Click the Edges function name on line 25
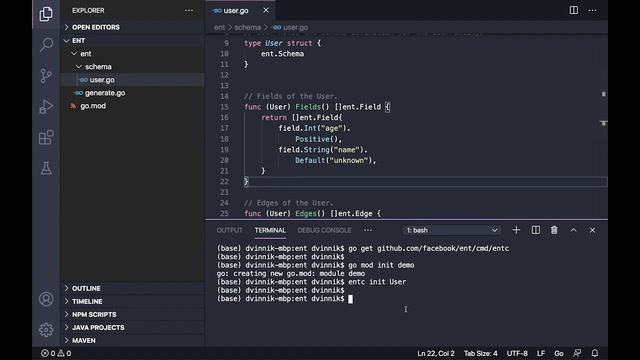Screen dimensions: 640x360 click(x=306, y=213)
